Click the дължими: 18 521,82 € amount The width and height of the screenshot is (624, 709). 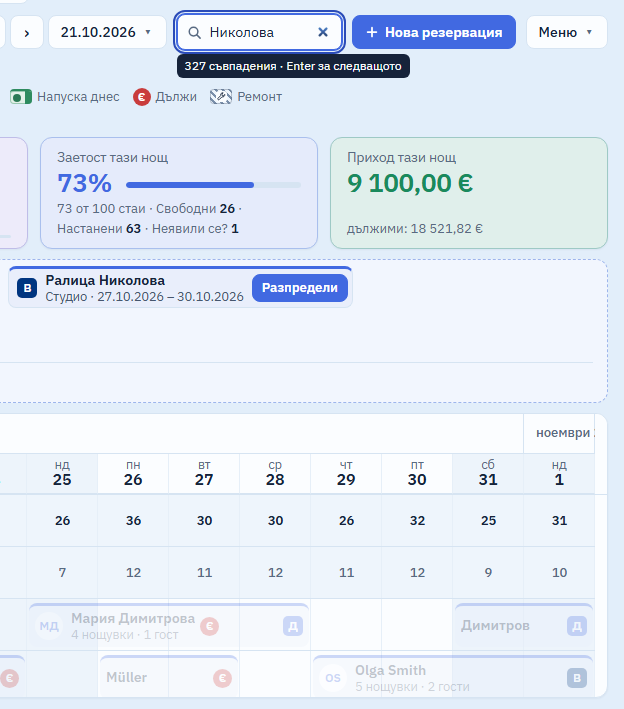(415, 229)
